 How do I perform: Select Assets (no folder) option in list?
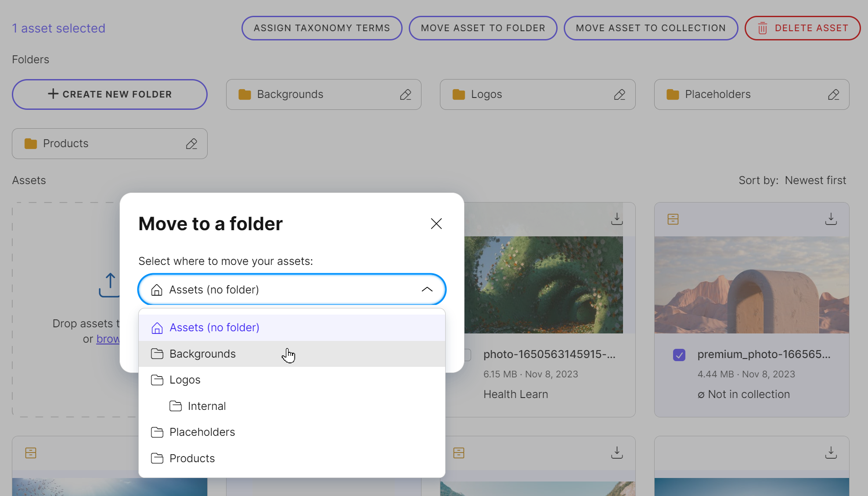pyautogui.click(x=214, y=328)
